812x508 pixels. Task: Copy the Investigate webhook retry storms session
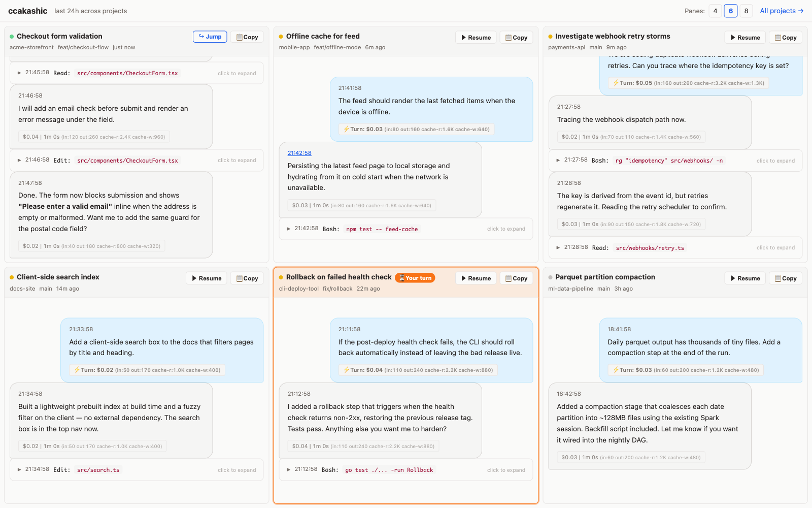click(x=786, y=38)
